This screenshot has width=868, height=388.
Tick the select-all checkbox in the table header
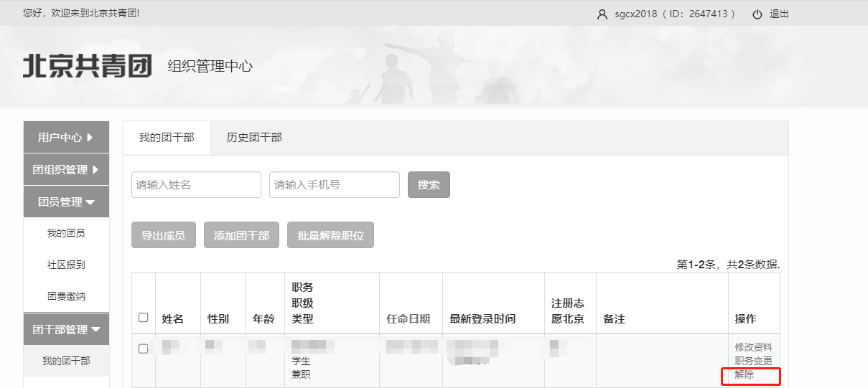click(143, 318)
